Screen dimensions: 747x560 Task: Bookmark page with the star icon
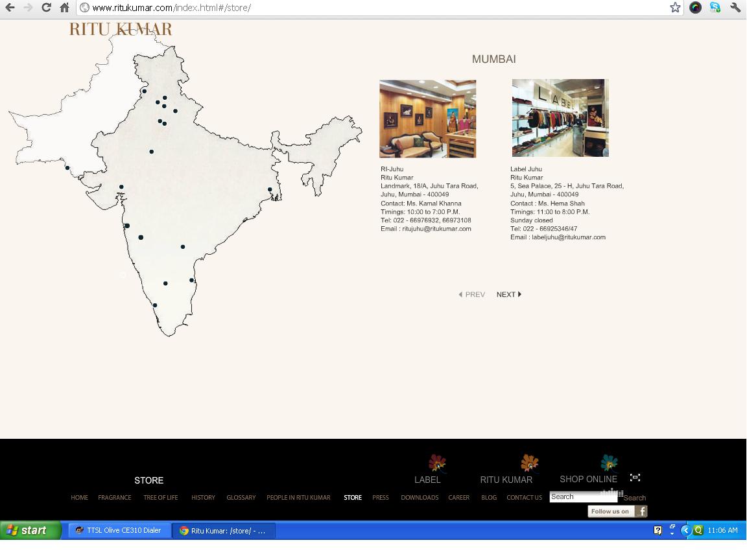(x=675, y=7)
